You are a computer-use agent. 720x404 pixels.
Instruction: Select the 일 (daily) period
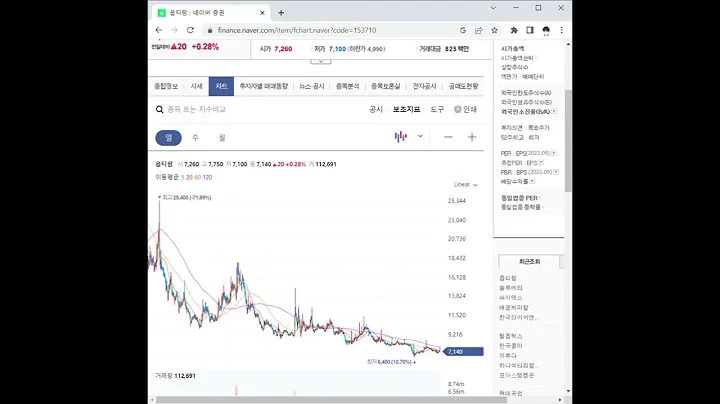[x=169, y=138]
